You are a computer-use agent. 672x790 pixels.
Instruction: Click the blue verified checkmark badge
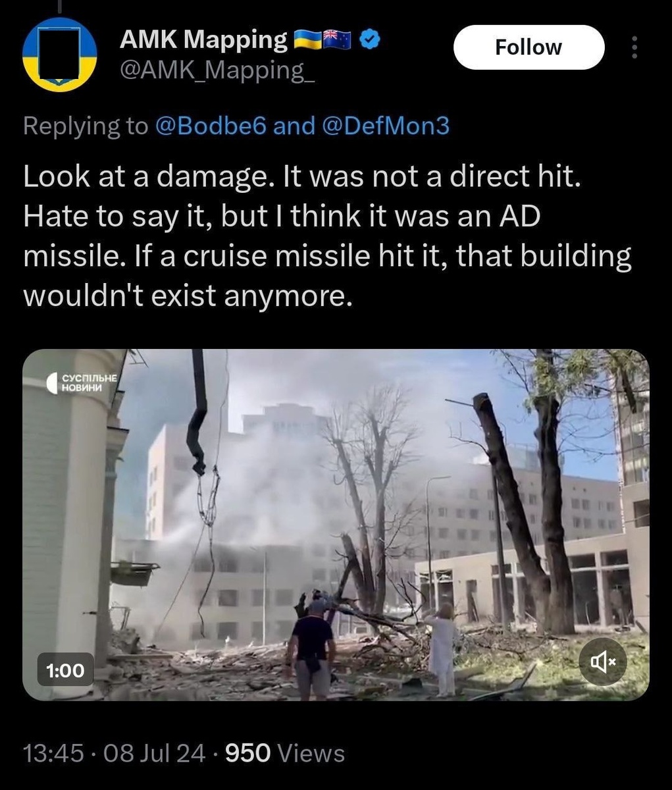coord(371,41)
